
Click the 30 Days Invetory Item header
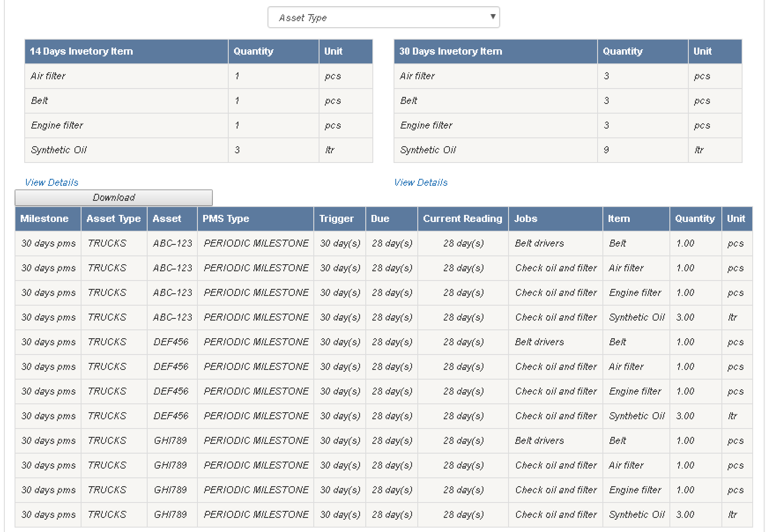pos(450,52)
